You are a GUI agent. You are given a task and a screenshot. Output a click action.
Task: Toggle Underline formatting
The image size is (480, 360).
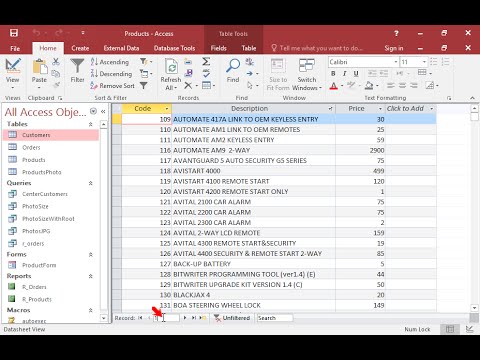tap(356, 73)
